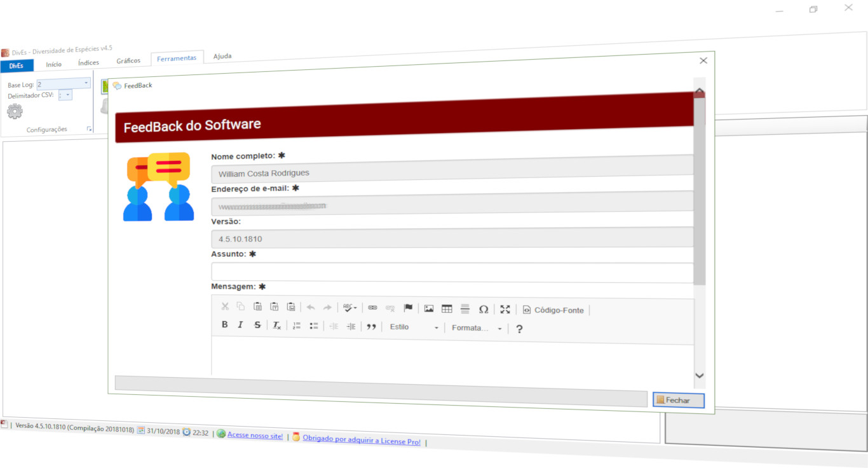Click the globe icon in status bar
Screen dimensions: 868x468
[x=221, y=434]
